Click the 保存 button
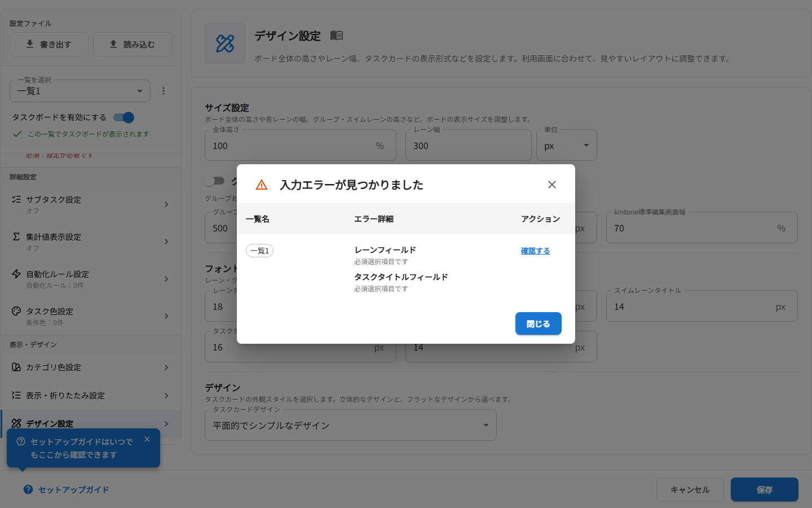 (x=765, y=489)
